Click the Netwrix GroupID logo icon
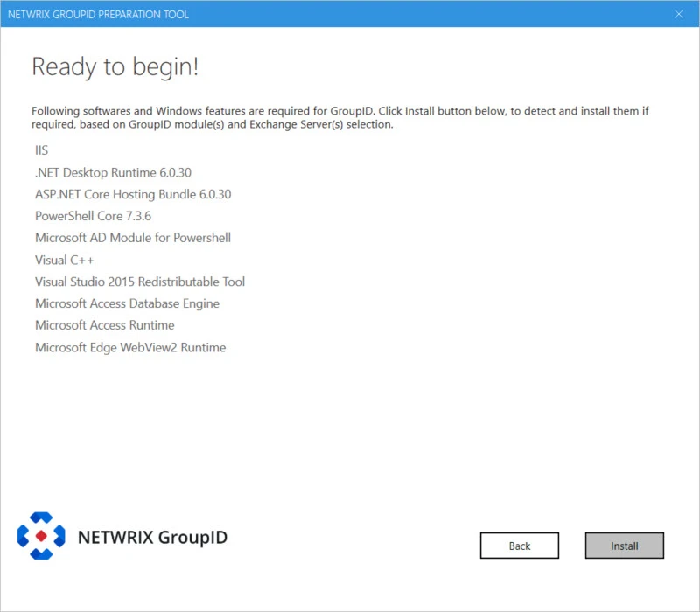The height and width of the screenshot is (612, 700). coord(41,536)
